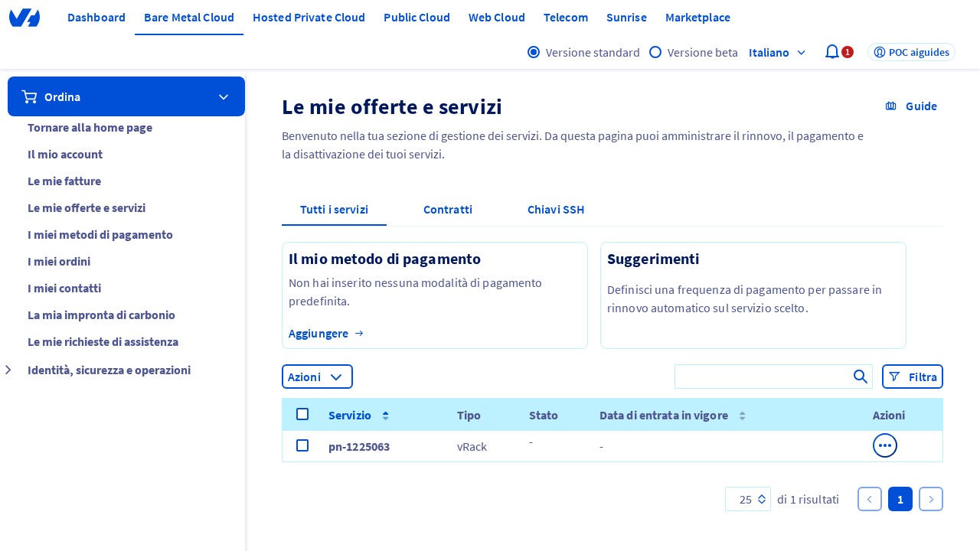Open the Italiano language dropdown
This screenshot has width=980, height=551.
point(777,53)
